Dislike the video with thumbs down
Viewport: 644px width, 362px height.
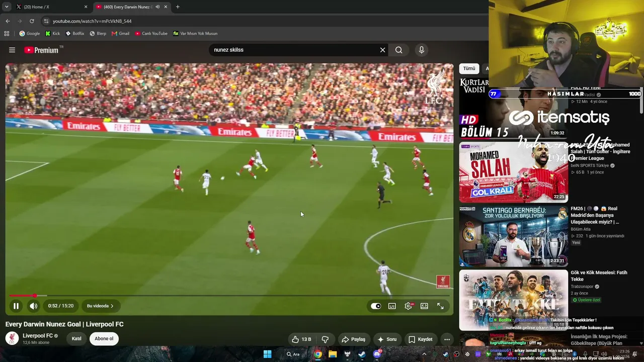[x=325, y=339]
